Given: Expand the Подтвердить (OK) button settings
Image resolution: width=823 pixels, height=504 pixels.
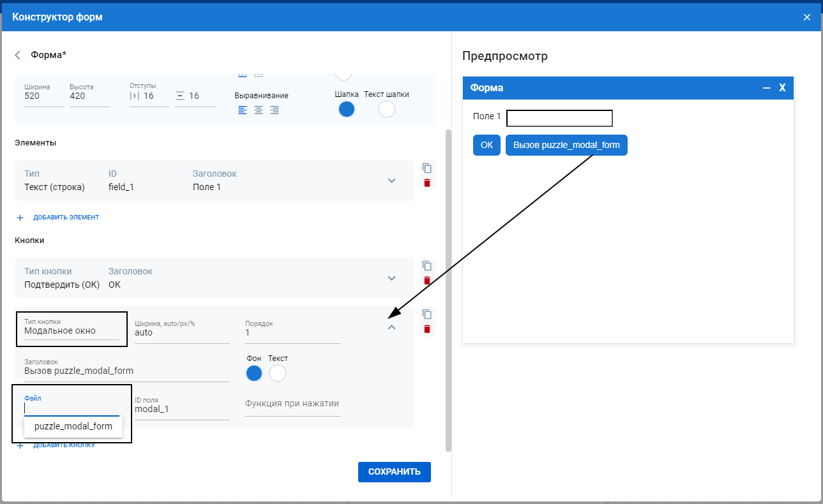Looking at the screenshot, I should (392, 278).
